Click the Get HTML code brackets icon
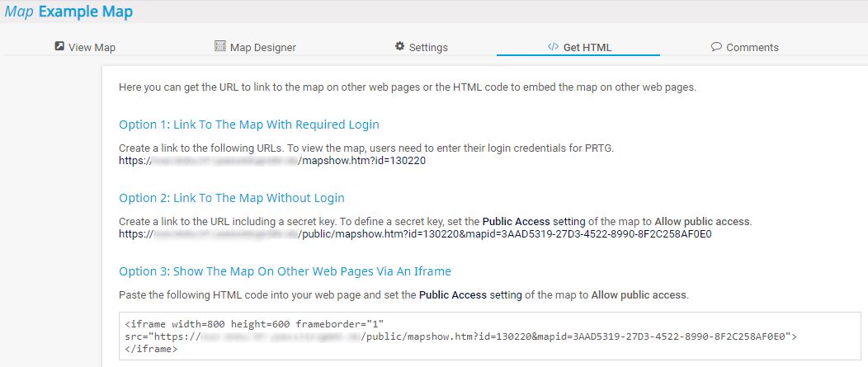Viewport: 868px width, 367px height. (x=553, y=46)
